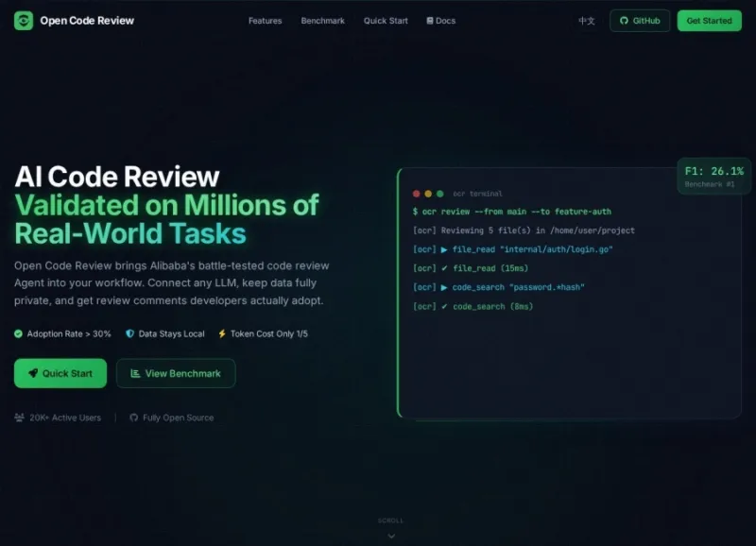Click the "file_read (15ms)" terminal line
The image size is (756, 546).
(x=471, y=268)
